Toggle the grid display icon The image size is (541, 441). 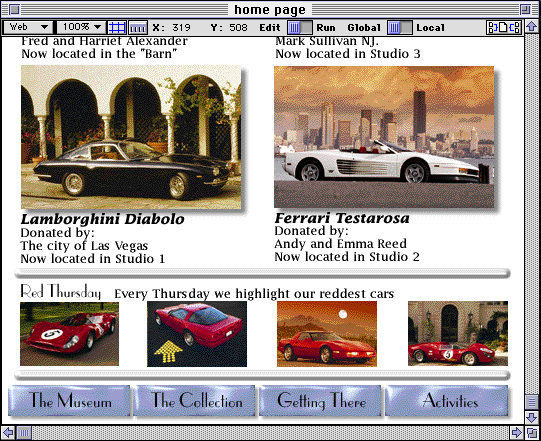coord(117,28)
